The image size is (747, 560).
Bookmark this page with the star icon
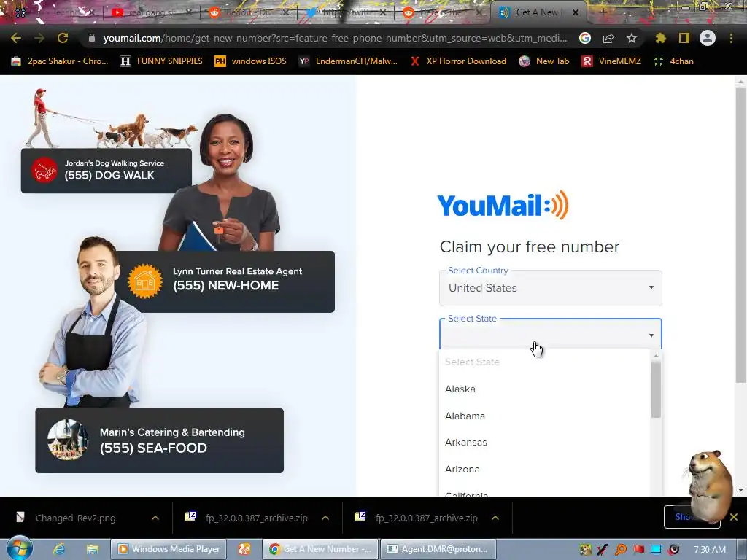click(x=632, y=38)
